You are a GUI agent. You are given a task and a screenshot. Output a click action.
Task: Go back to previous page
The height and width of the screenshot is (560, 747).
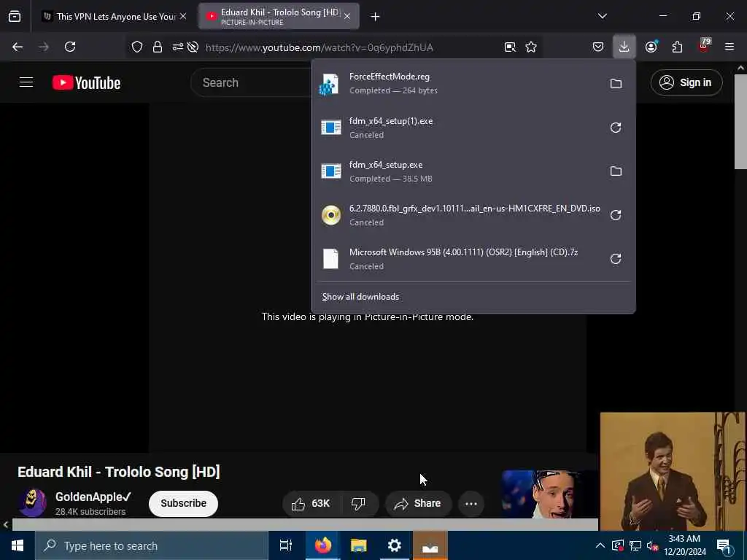(x=18, y=47)
